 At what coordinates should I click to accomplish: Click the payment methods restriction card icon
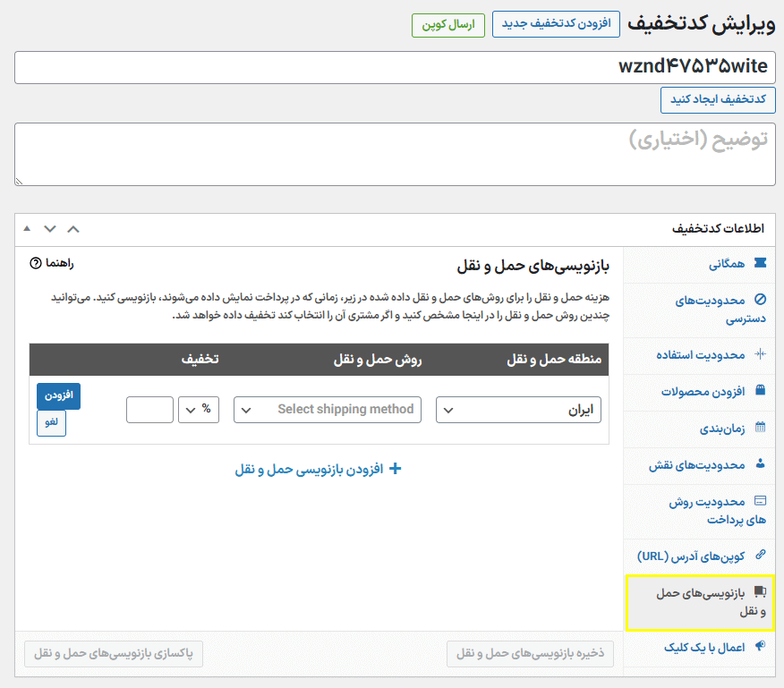[x=761, y=499]
